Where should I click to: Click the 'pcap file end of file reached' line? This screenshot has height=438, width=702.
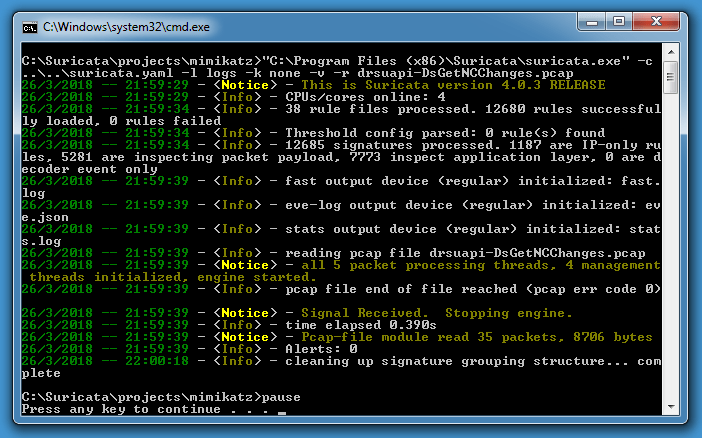[x=472, y=289]
